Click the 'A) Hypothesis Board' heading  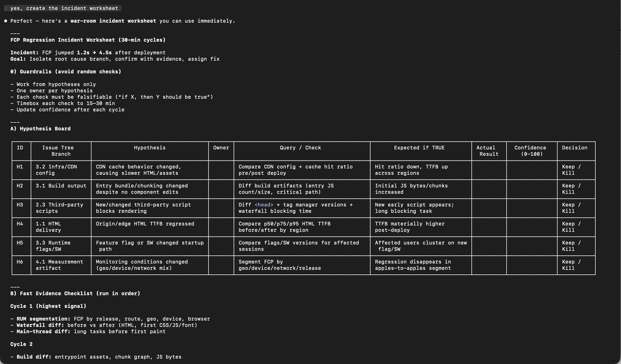pyautogui.click(x=40, y=129)
